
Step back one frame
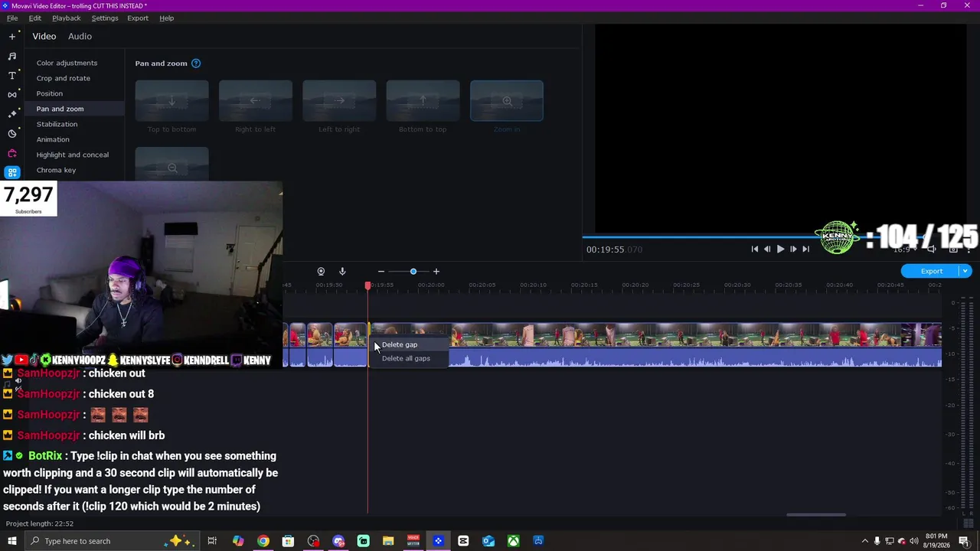coord(767,249)
